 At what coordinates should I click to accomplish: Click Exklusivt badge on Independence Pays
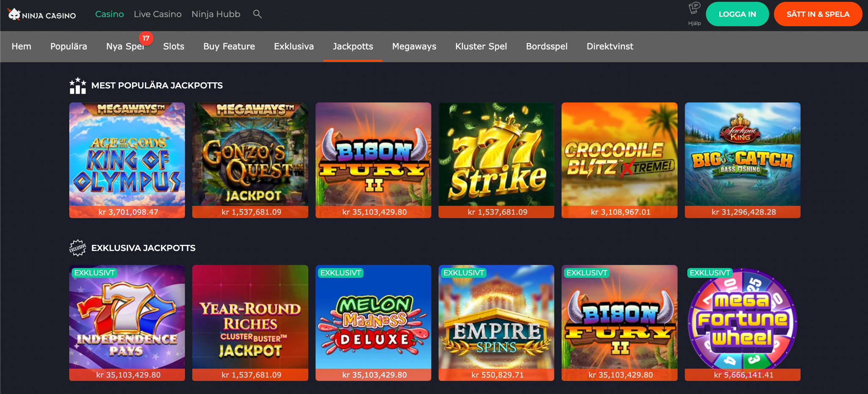95,273
